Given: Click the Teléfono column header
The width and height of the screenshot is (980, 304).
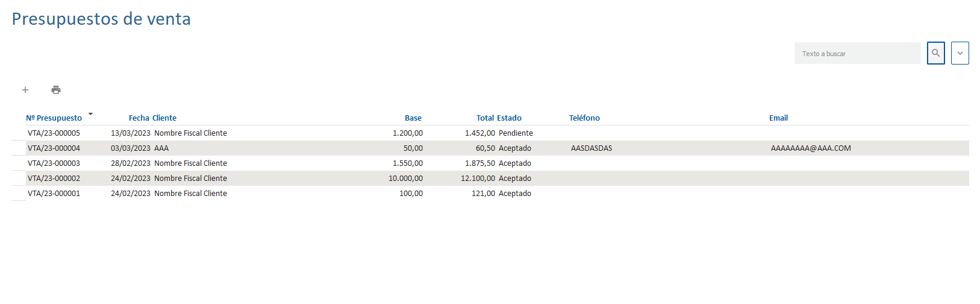Looking at the screenshot, I should coord(584,118).
